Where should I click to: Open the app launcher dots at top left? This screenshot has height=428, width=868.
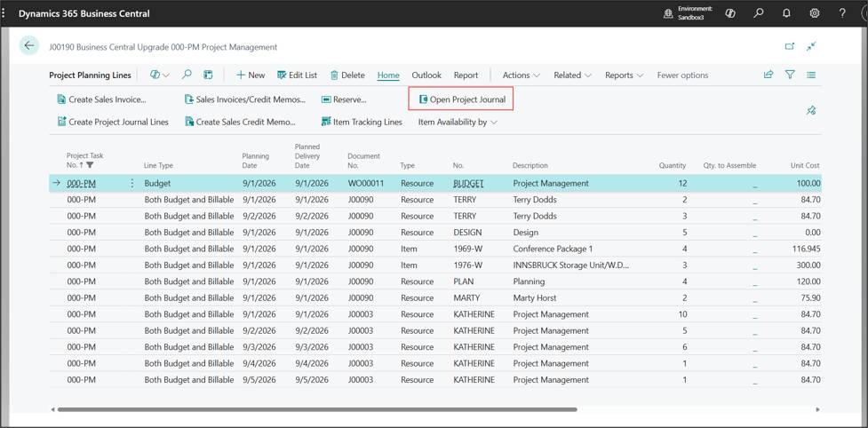click(x=4, y=13)
